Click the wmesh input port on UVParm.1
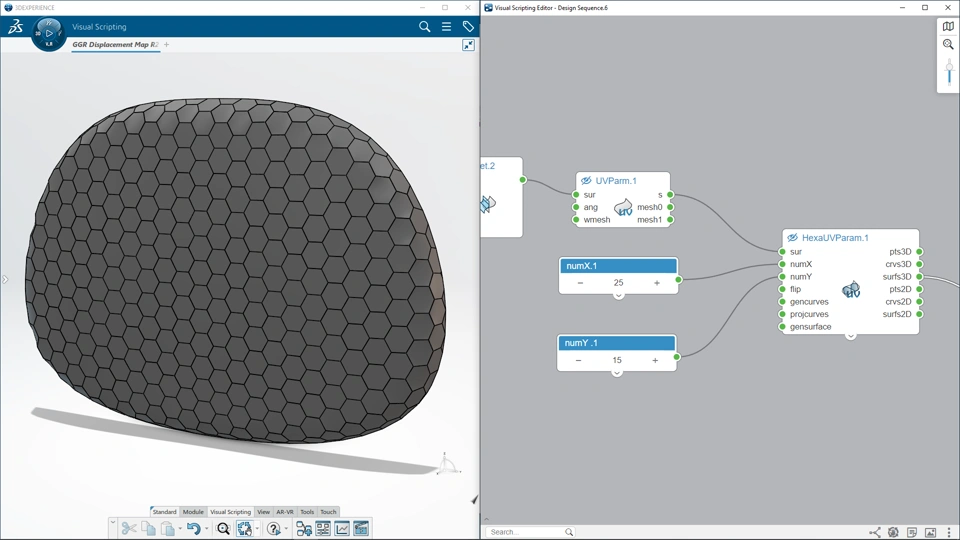This screenshot has height=540, width=960. click(576, 220)
